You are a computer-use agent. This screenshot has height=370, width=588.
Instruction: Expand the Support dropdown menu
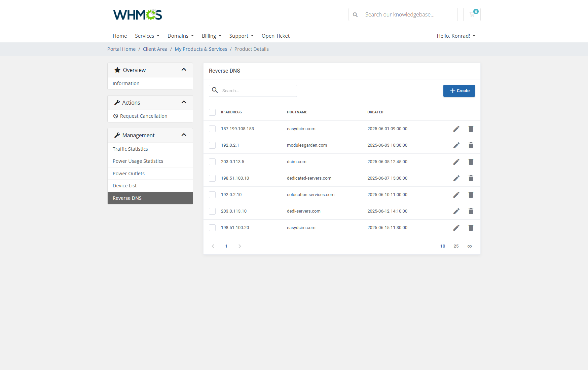[x=241, y=36]
